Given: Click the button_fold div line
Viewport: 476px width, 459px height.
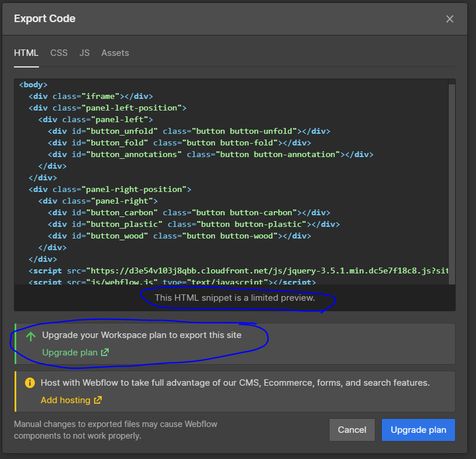Looking at the screenshot, I should 180,143.
